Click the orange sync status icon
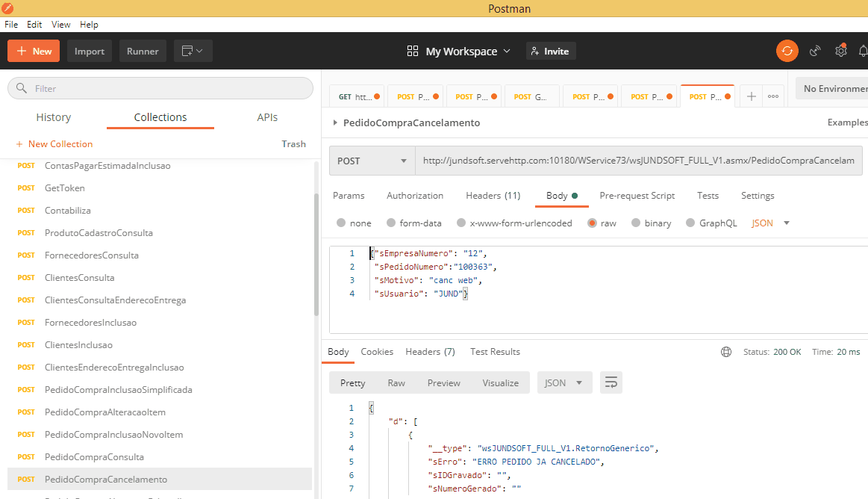The height and width of the screenshot is (499, 868). click(x=787, y=51)
